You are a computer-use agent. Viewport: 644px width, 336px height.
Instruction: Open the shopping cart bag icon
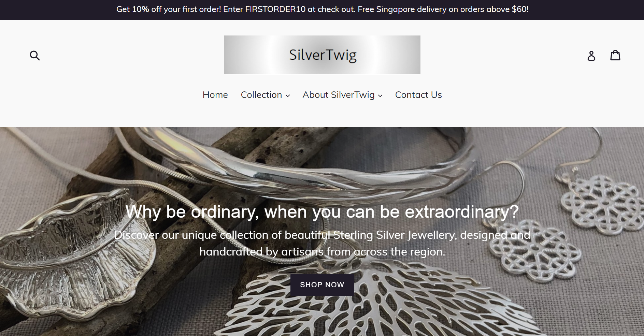[615, 55]
